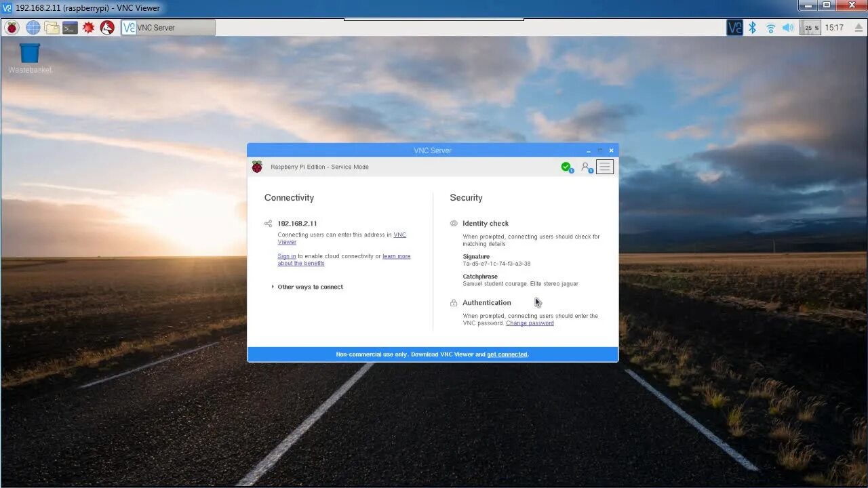Open the Wastebasket desktop icon
This screenshot has width=868, height=488.
(30, 58)
